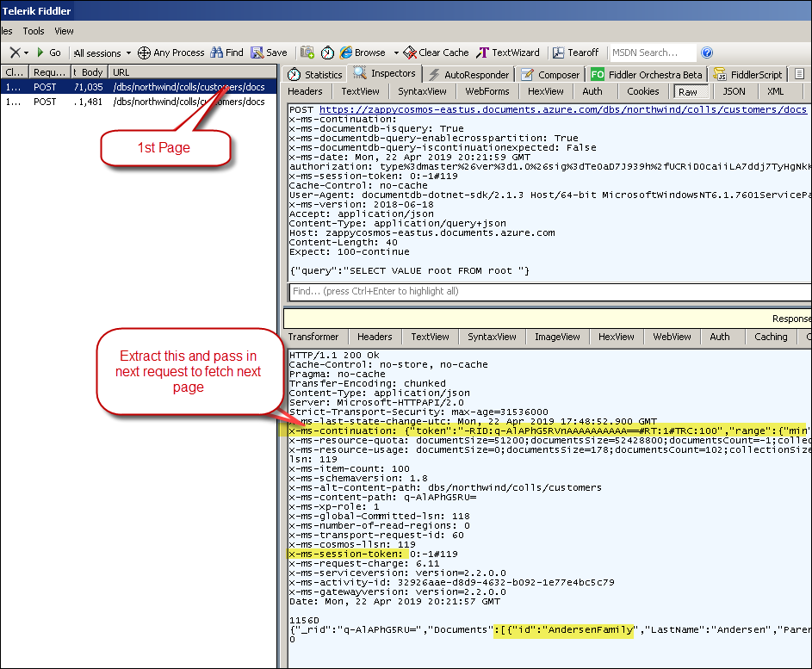Open the FiddlerScript tab
The image size is (812, 669).
pyautogui.click(x=747, y=75)
